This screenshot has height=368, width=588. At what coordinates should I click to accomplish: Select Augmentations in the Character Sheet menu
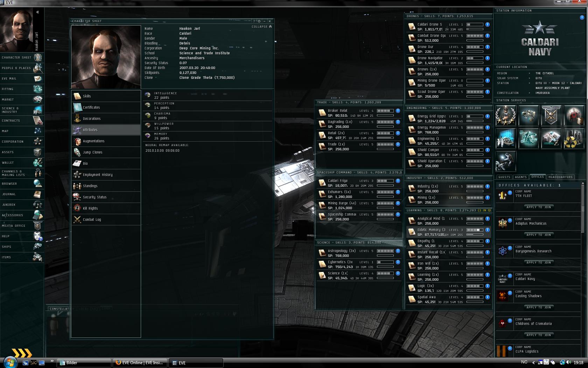click(x=106, y=141)
